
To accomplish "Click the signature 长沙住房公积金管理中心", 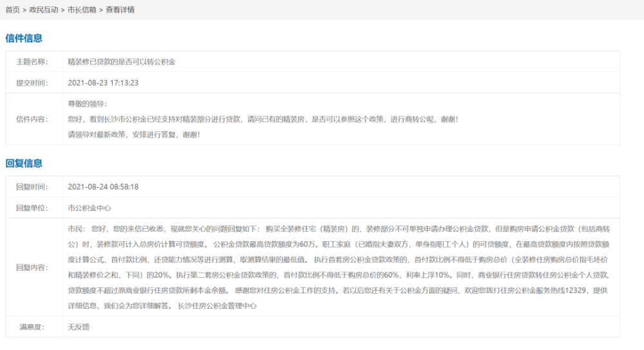I will [217, 306].
